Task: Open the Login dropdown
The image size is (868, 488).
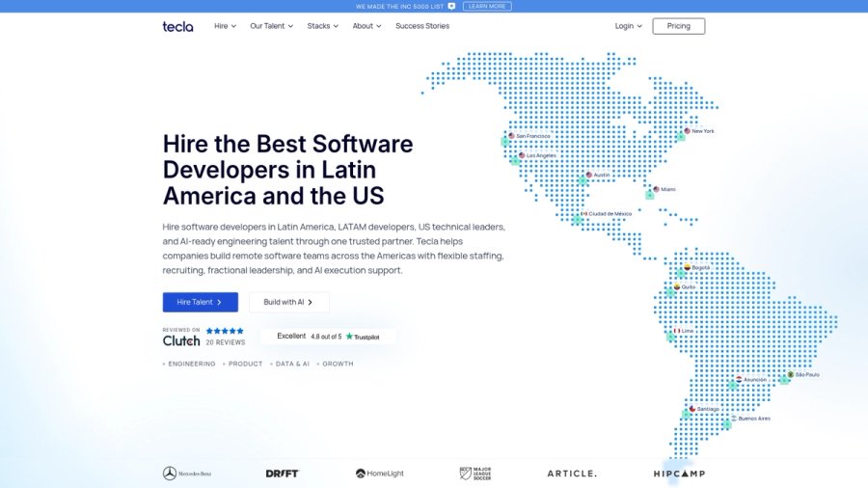Action: tap(628, 26)
